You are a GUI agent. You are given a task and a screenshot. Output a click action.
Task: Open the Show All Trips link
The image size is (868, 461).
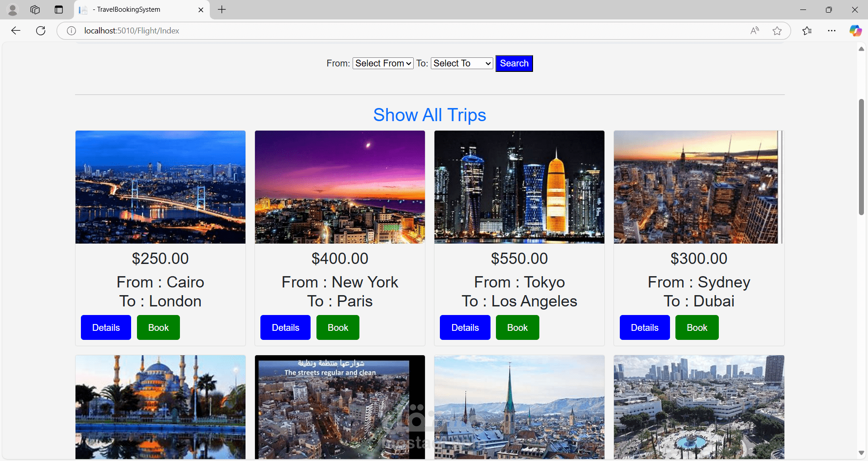(x=429, y=115)
